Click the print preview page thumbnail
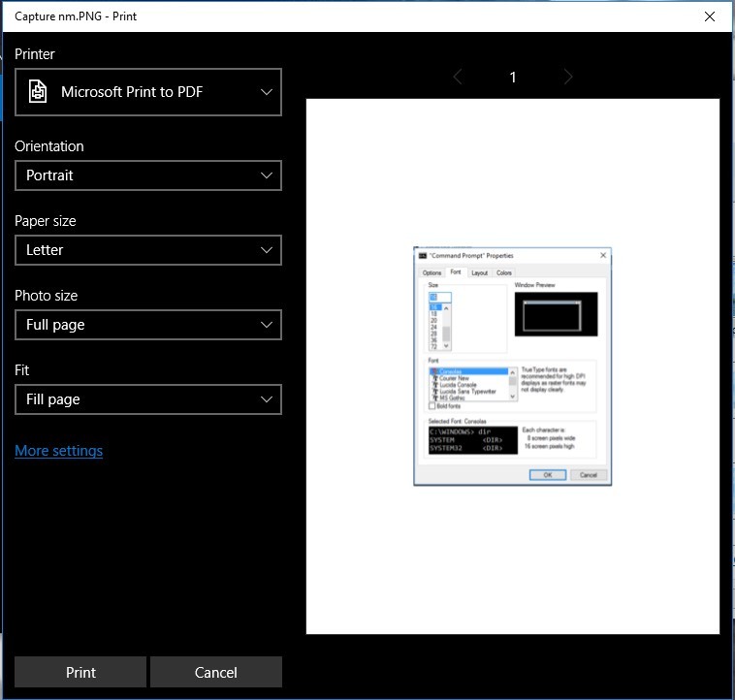The height and width of the screenshot is (700, 735). tap(512, 366)
